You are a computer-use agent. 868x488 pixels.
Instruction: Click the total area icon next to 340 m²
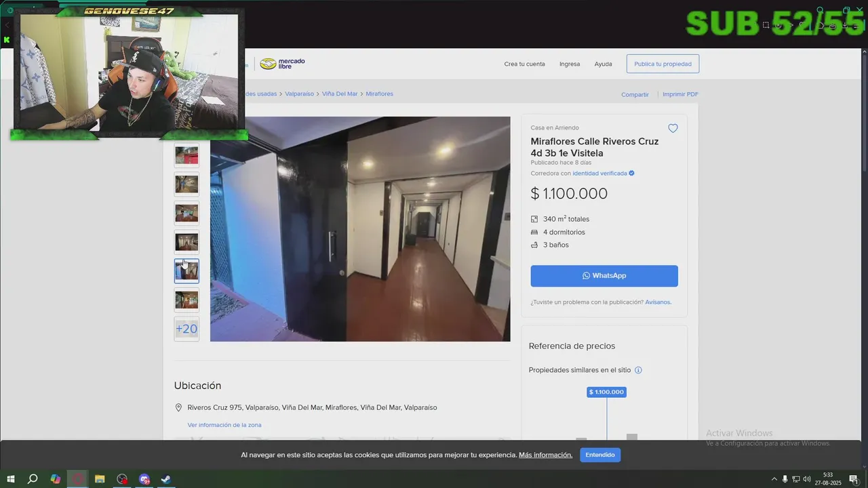click(x=534, y=220)
